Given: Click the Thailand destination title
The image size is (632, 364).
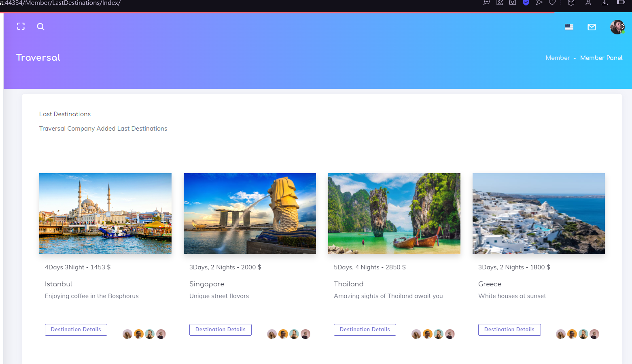Looking at the screenshot, I should pyautogui.click(x=349, y=284).
